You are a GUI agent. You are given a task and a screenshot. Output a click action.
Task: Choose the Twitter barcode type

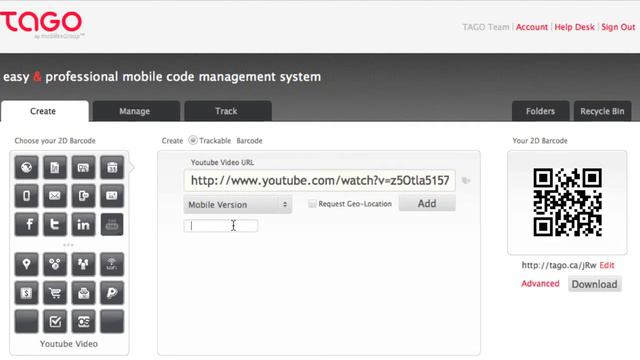(55, 224)
